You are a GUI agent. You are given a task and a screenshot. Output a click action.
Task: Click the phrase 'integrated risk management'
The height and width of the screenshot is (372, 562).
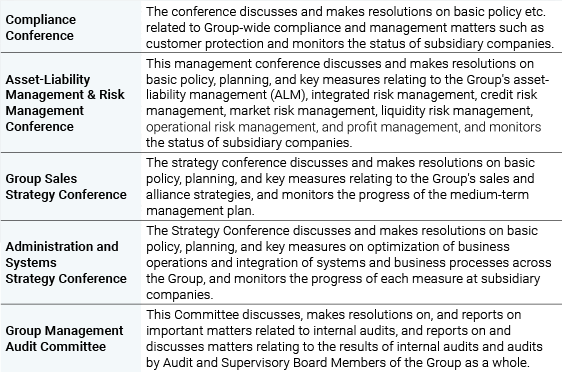pyautogui.click(x=393, y=95)
